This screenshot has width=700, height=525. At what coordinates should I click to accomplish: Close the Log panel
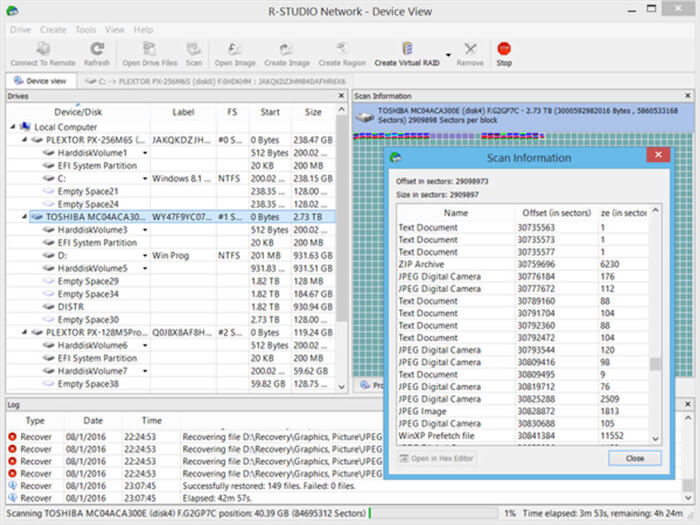pos(688,404)
